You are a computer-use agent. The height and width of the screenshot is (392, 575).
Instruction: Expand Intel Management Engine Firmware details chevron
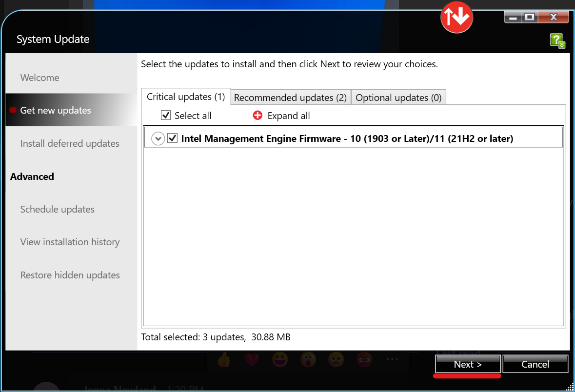click(158, 138)
